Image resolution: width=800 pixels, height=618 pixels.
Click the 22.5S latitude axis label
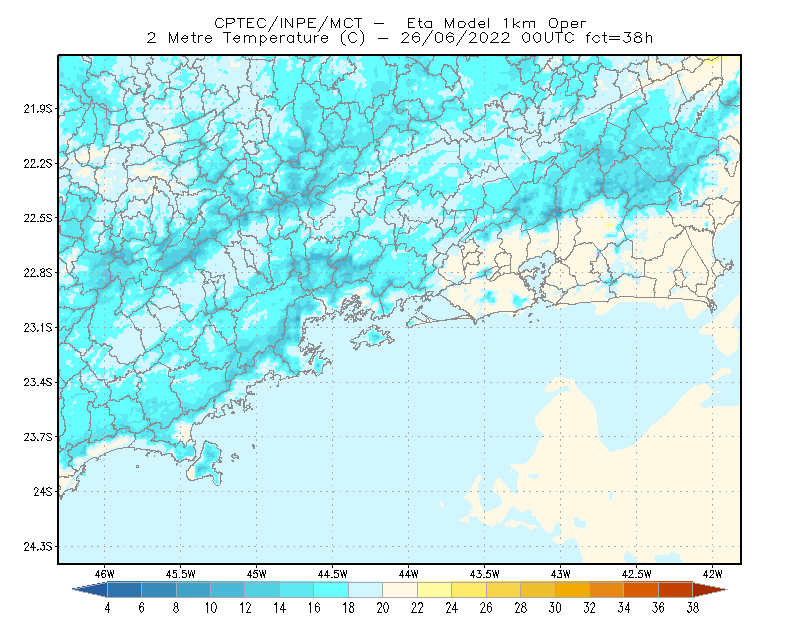point(38,218)
